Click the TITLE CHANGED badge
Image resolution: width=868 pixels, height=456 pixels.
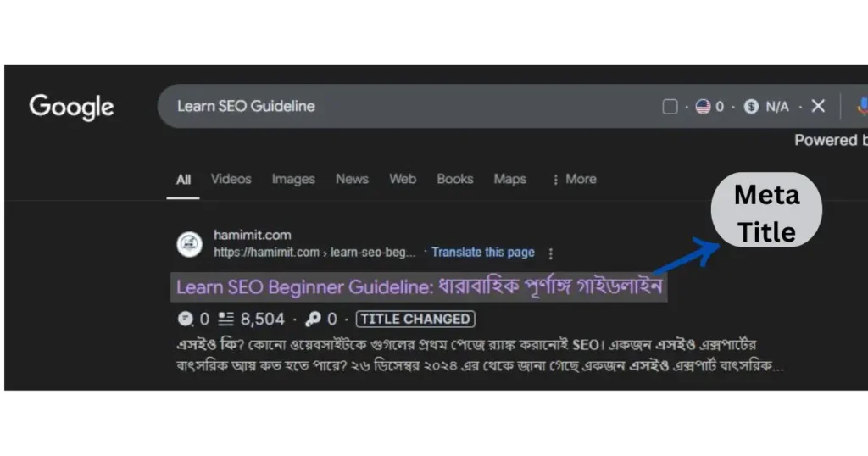pyautogui.click(x=415, y=319)
